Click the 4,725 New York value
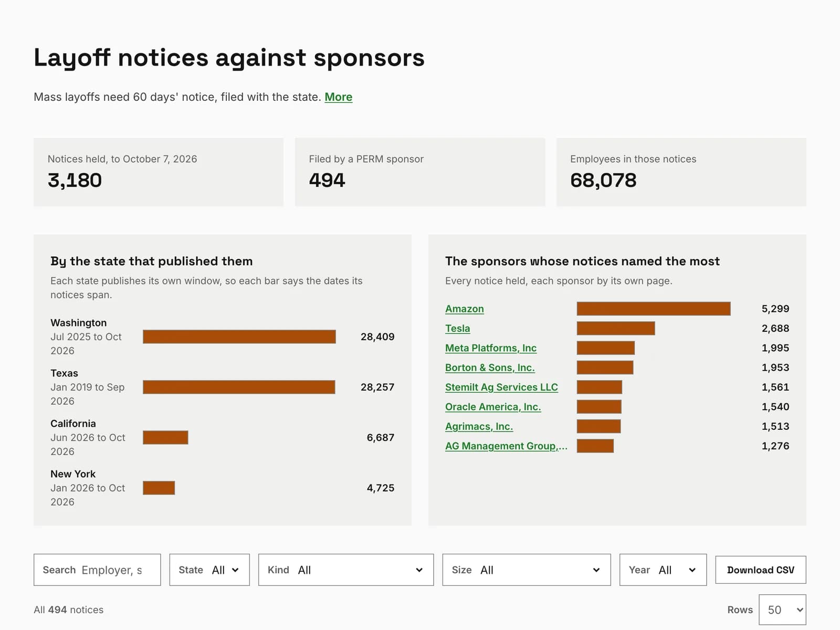This screenshot has height=630, width=840. click(x=381, y=488)
